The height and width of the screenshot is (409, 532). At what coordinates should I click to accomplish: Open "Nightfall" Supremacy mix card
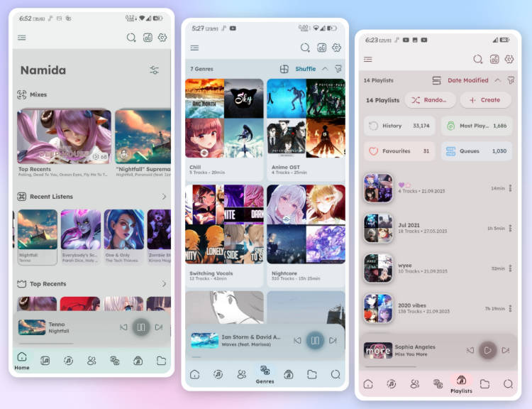[x=143, y=143]
